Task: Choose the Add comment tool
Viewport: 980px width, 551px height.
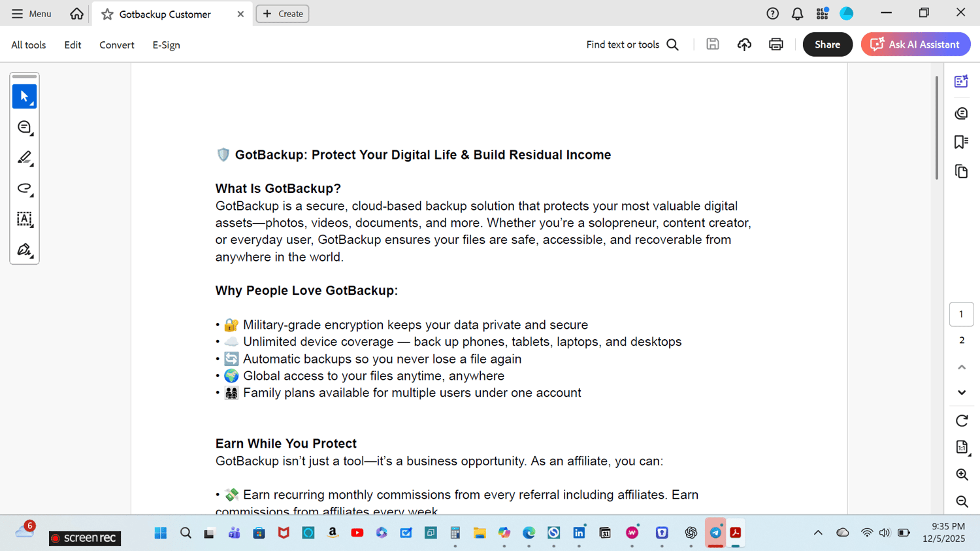Action: [x=24, y=127]
